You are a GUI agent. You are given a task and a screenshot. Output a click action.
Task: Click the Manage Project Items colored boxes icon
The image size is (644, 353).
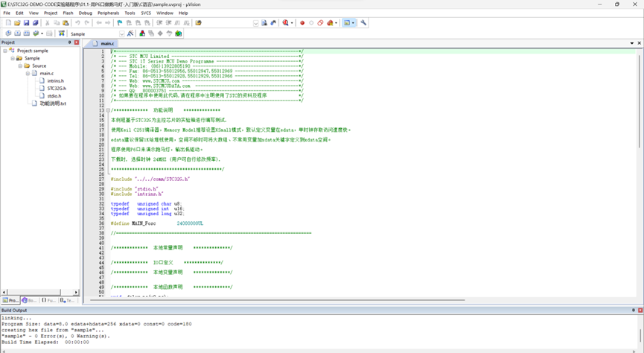click(x=142, y=34)
